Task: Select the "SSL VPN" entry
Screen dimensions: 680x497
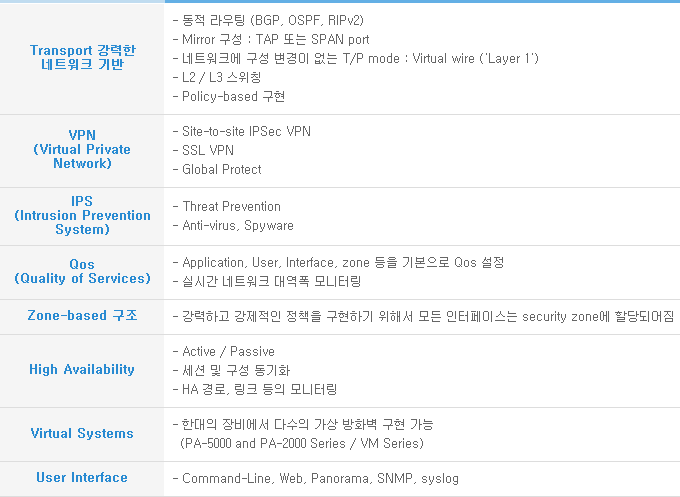Action: (208, 150)
